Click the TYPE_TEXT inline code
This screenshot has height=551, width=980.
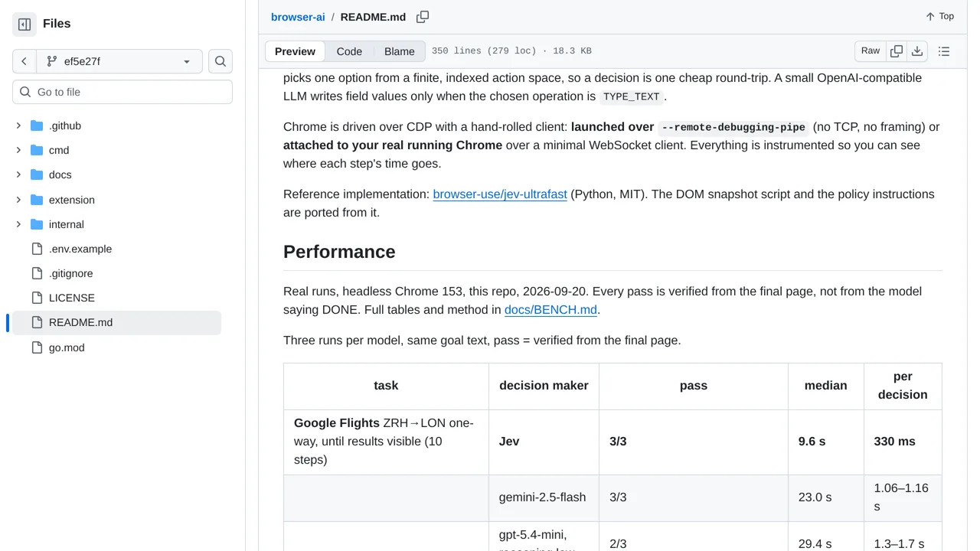click(x=631, y=96)
